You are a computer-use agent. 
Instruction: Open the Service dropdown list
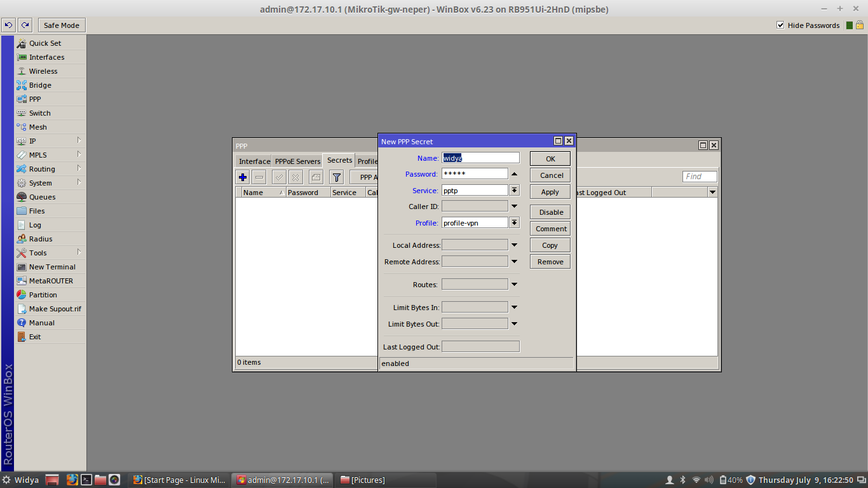[x=515, y=190]
